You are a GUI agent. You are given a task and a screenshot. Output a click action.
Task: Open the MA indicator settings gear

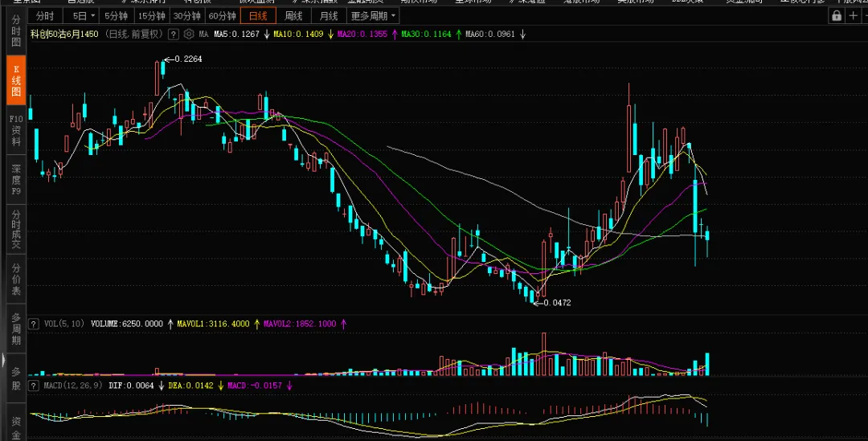click(x=189, y=35)
